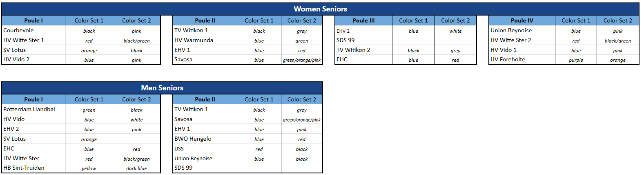Click the HB Sint-Truiden team cell
Viewport: 644px width, 175px height.
click(33, 168)
